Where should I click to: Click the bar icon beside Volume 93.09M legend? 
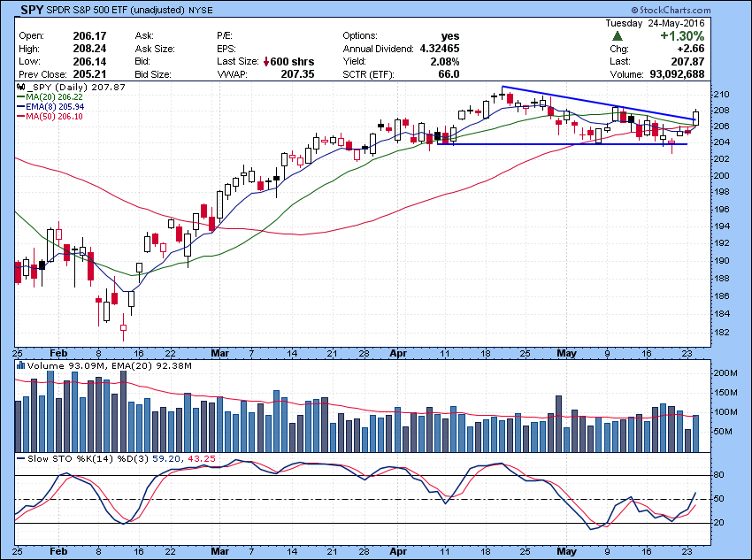[20, 365]
